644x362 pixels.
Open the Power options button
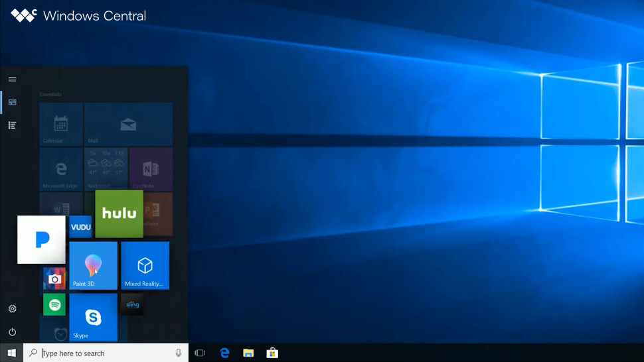13,332
